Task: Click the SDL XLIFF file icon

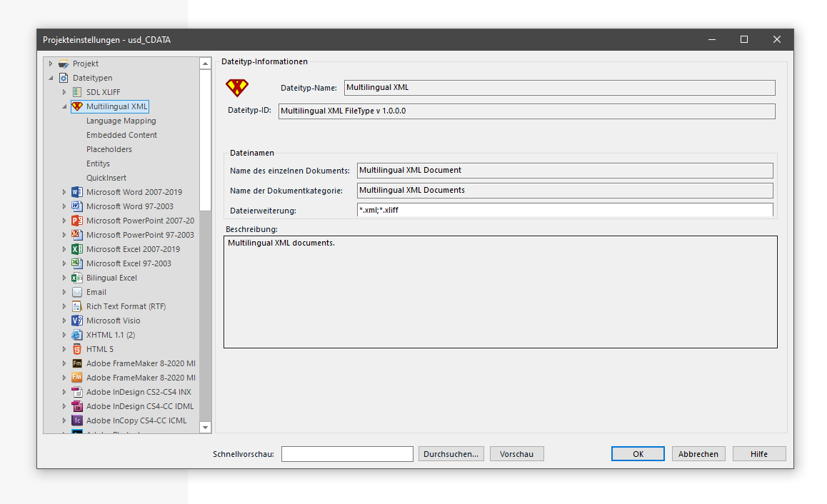Action: pyautogui.click(x=77, y=92)
